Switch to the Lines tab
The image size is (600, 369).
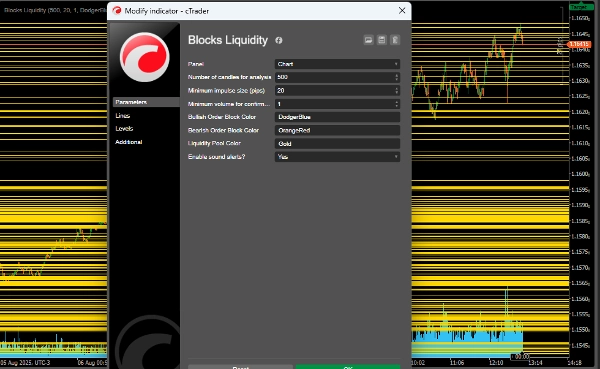[123, 116]
